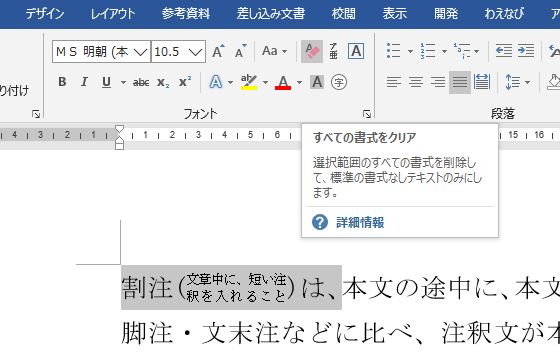This screenshot has height=361, width=560.
Task: Click the increase indent icon
Action: point(526,51)
